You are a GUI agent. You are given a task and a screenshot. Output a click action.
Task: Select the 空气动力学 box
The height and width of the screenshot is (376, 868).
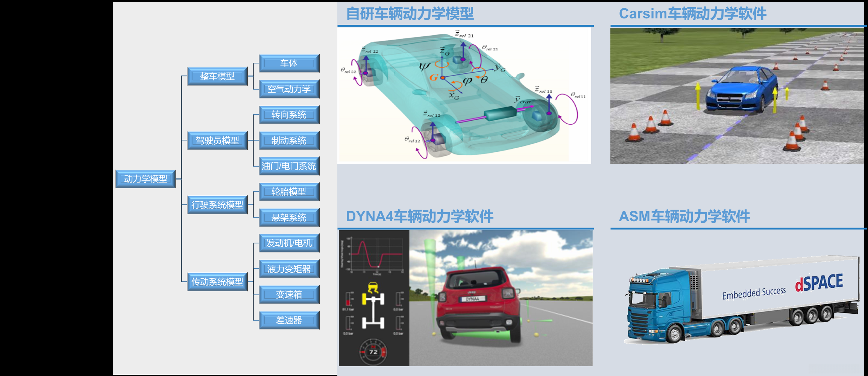(x=289, y=89)
